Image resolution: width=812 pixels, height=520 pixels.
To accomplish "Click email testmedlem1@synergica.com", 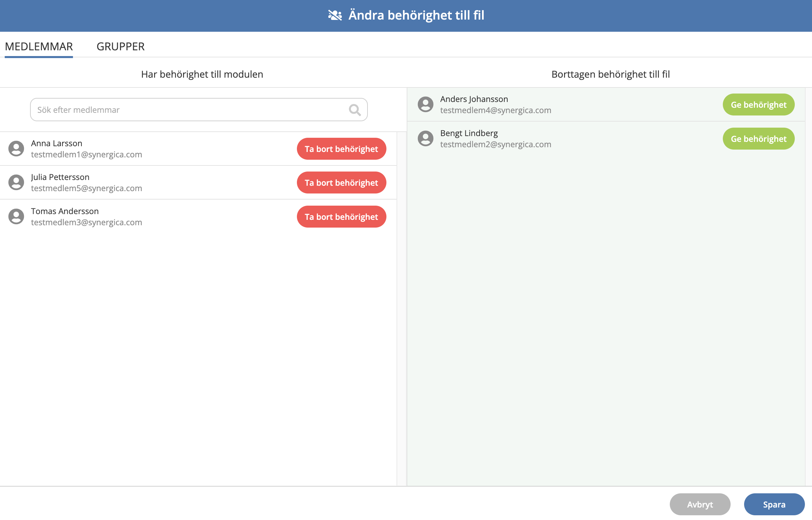I will [86, 154].
